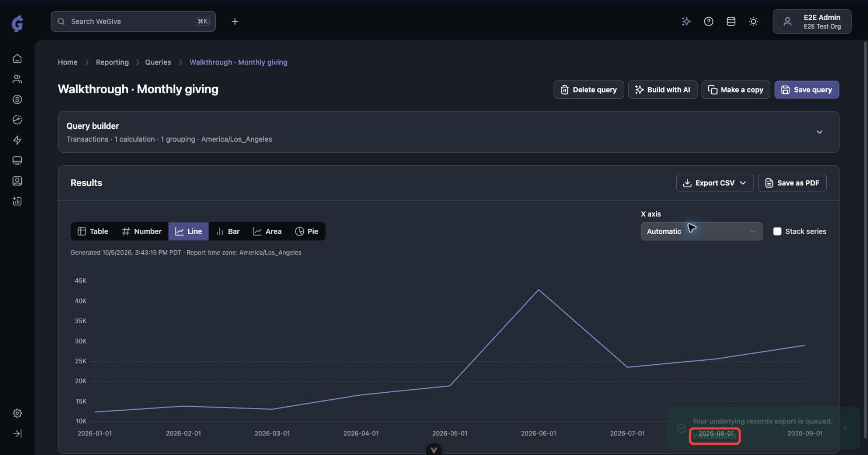This screenshot has width=868, height=455.
Task: Click the Save query button
Action: click(x=806, y=90)
